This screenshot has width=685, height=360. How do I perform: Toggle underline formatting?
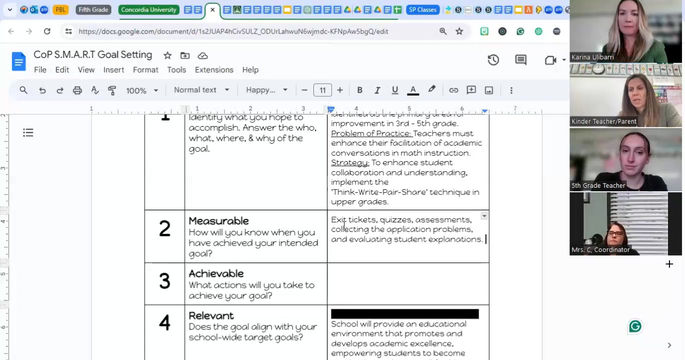pyautogui.click(x=395, y=90)
